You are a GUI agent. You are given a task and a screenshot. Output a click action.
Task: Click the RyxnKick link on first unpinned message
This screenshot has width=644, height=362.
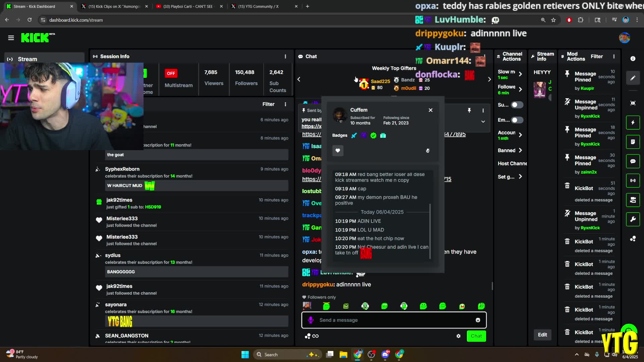(x=590, y=116)
